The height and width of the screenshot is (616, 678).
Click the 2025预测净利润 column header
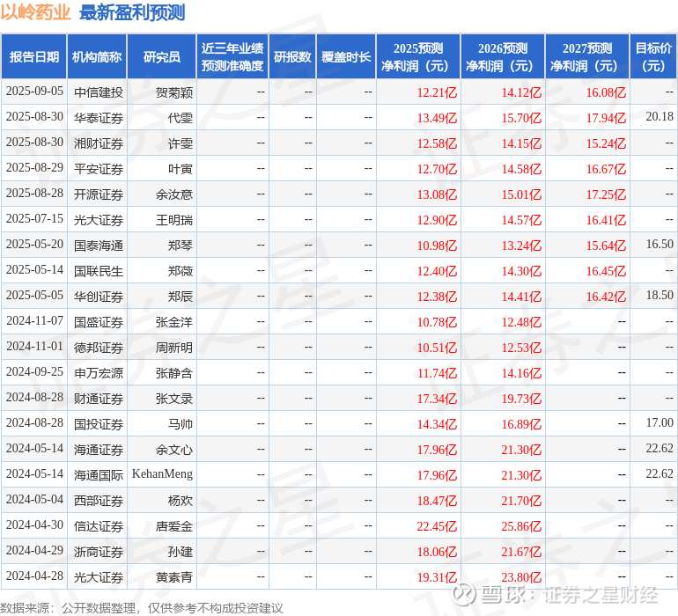[x=418, y=56]
